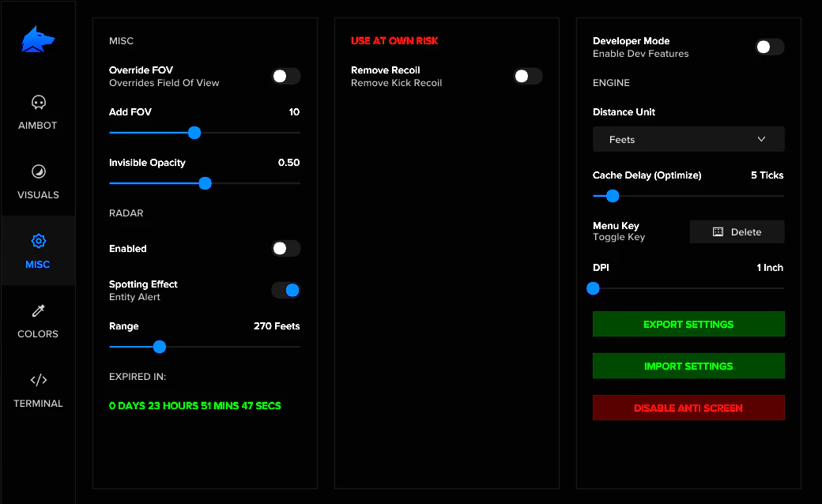
Task: Open the Aimbot section via skull icon
Action: click(x=38, y=102)
